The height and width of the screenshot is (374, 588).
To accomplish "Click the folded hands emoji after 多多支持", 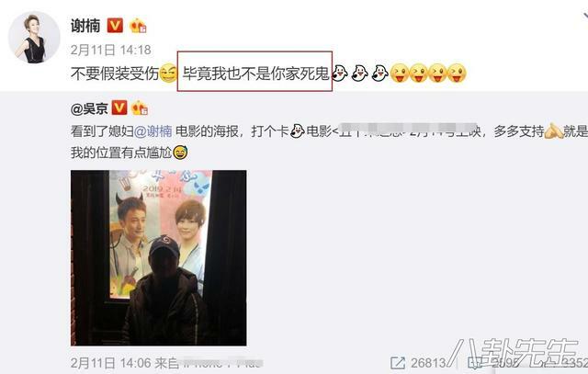I will 554,131.
